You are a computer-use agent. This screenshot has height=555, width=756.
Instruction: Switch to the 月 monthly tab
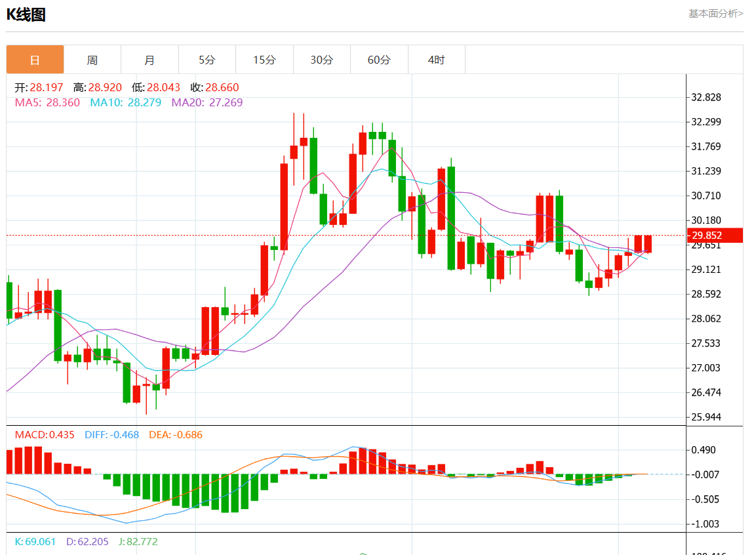pyautogui.click(x=149, y=60)
